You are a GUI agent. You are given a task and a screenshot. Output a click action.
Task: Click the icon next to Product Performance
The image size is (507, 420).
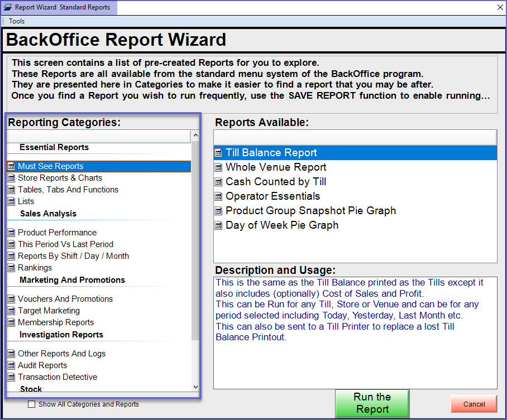coord(11,233)
